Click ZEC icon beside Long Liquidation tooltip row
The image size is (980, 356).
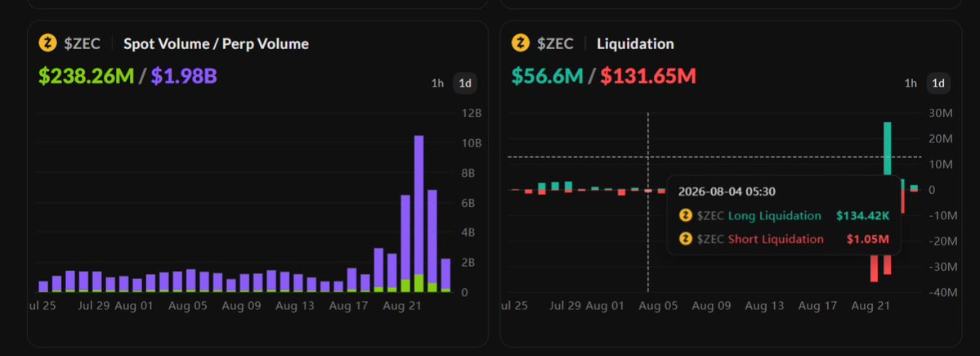pos(686,216)
